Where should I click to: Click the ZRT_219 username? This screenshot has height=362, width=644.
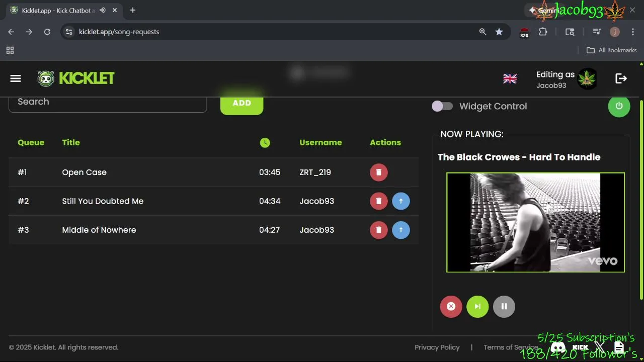click(315, 172)
